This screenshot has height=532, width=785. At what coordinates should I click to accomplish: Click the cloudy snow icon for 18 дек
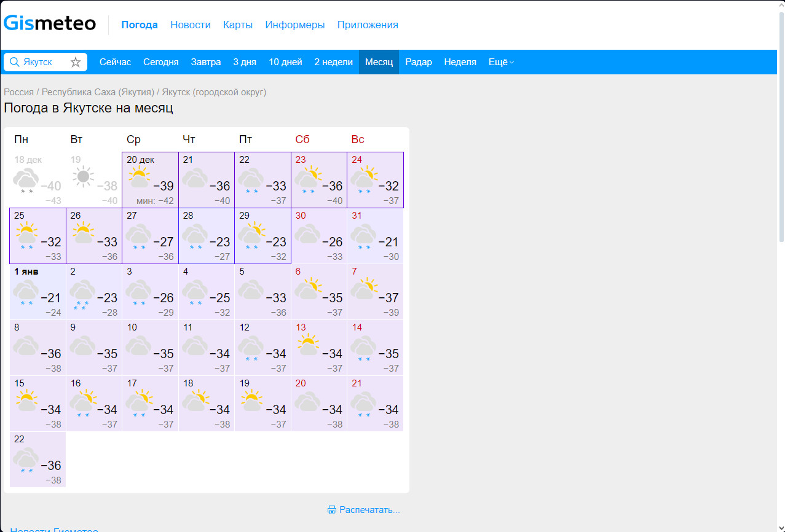pos(26,181)
